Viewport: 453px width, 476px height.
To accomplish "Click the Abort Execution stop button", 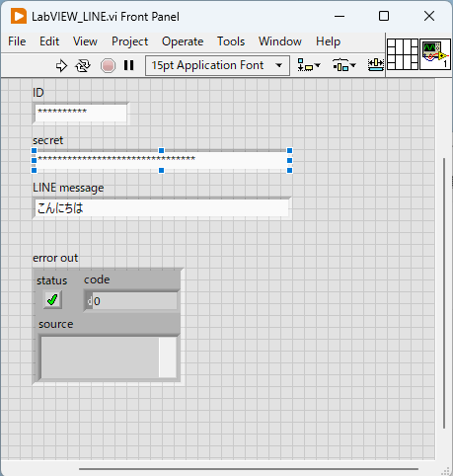I will 108,66.
